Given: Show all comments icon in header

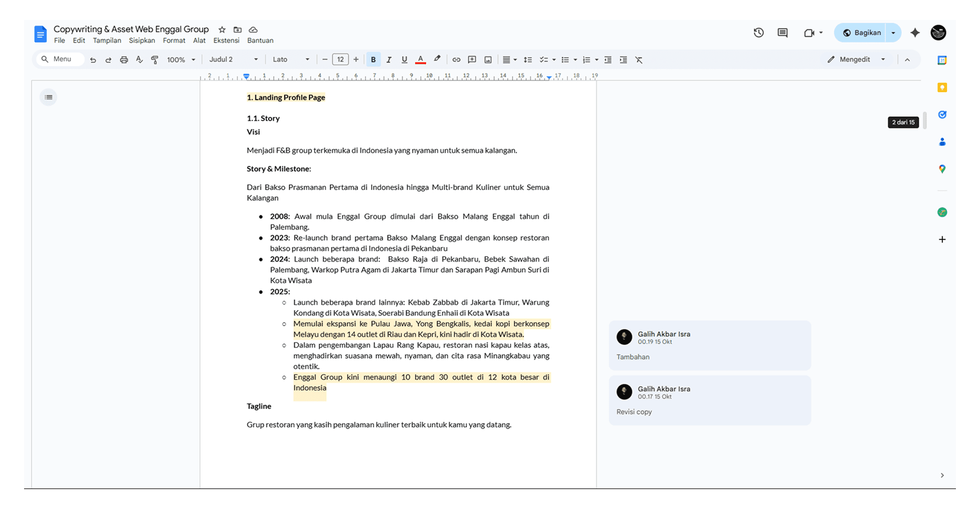Looking at the screenshot, I should pyautogui.click(x=783, y=33).
